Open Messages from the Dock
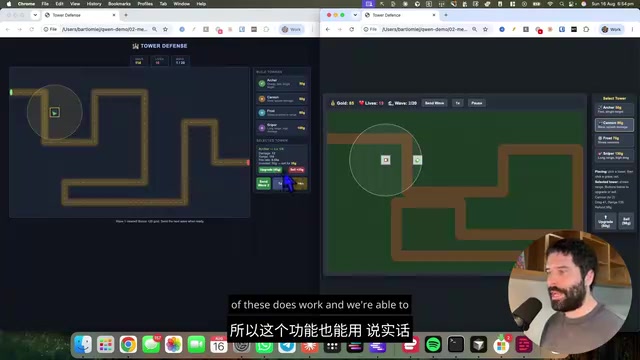 click(151, 345)
